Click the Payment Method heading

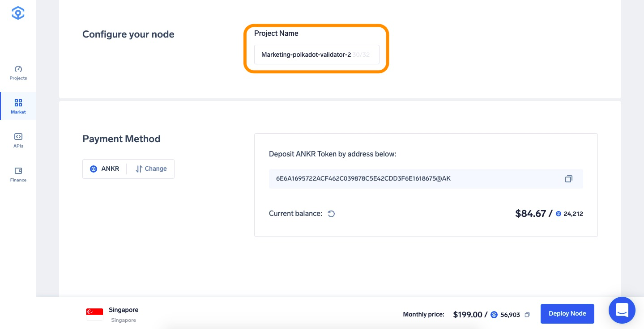point(121,139)
